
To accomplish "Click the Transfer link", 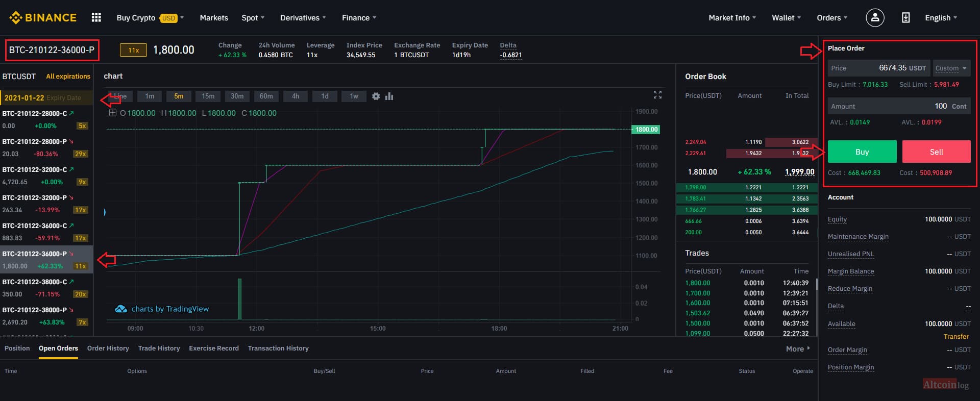I will click(x=956, y=337).
